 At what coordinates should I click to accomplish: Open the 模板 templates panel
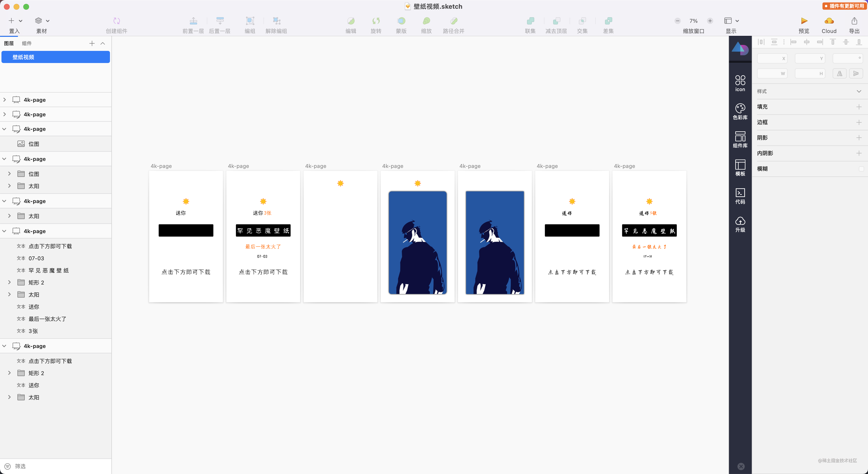(740, 167)
